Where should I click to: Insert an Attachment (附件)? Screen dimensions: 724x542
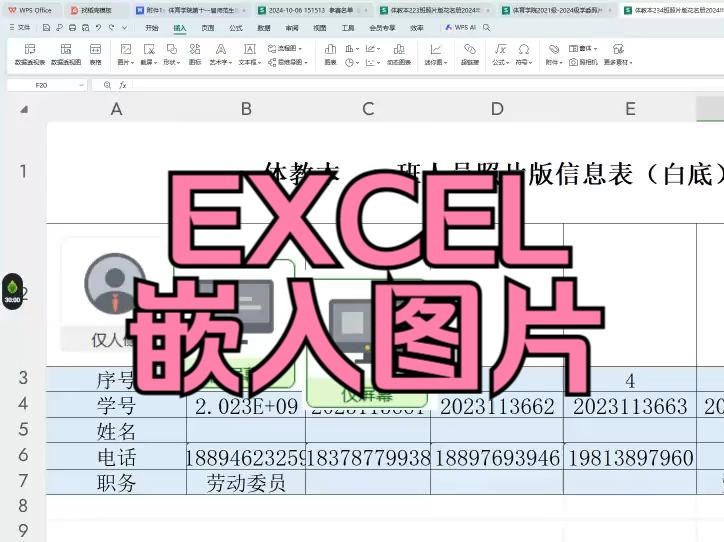coord(554,54)
